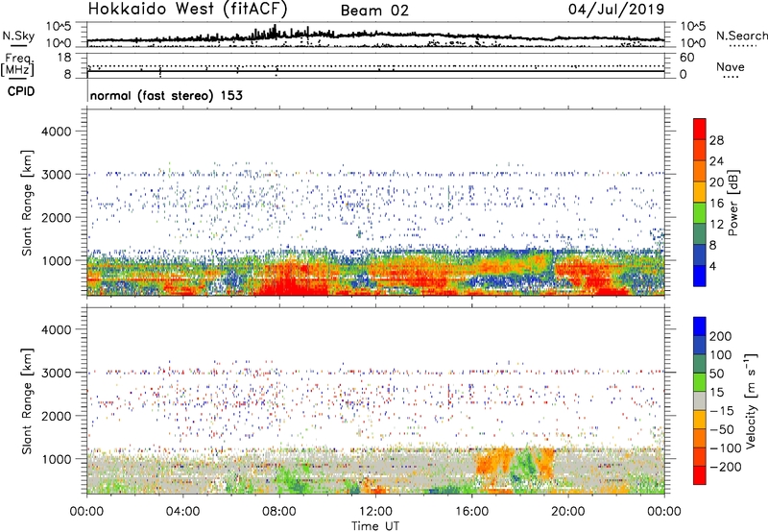Click the "1000" tick on velocity panel
The image size is (768, 532).
click(x=57, y=459)
